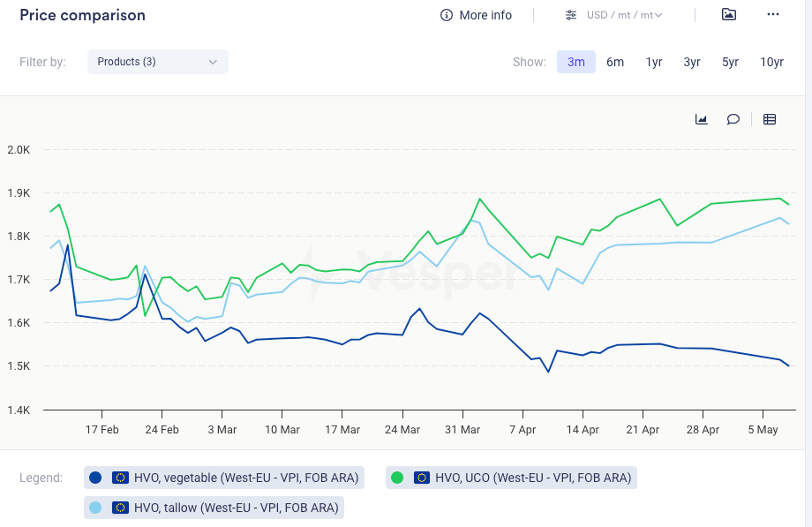The image size is (812, 527).
Task: Select the 6m time range
Action: [x=615, y=62]
